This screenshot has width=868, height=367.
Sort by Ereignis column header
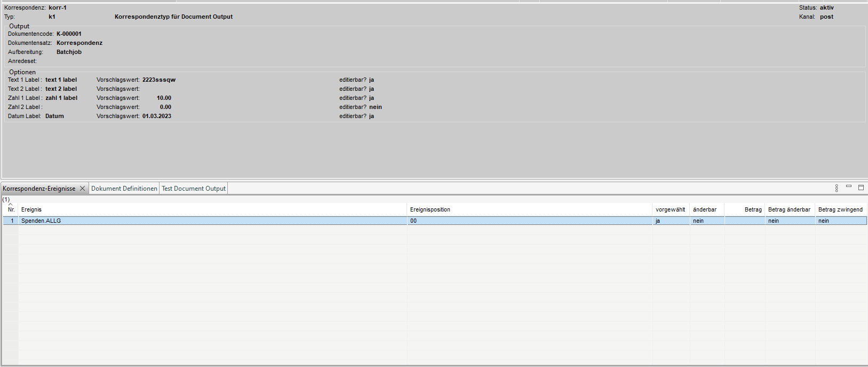(31, 209)
